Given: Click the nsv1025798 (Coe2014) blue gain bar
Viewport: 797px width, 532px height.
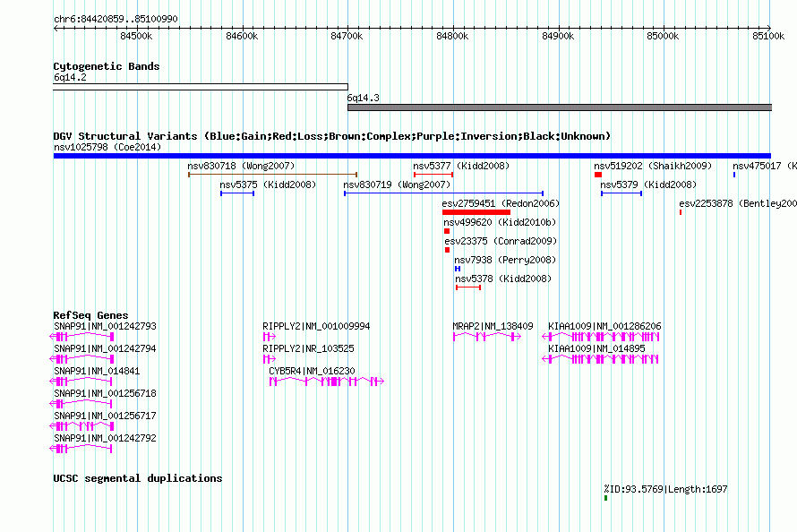Looking at the screenshot, I should (x=412, y=156).
